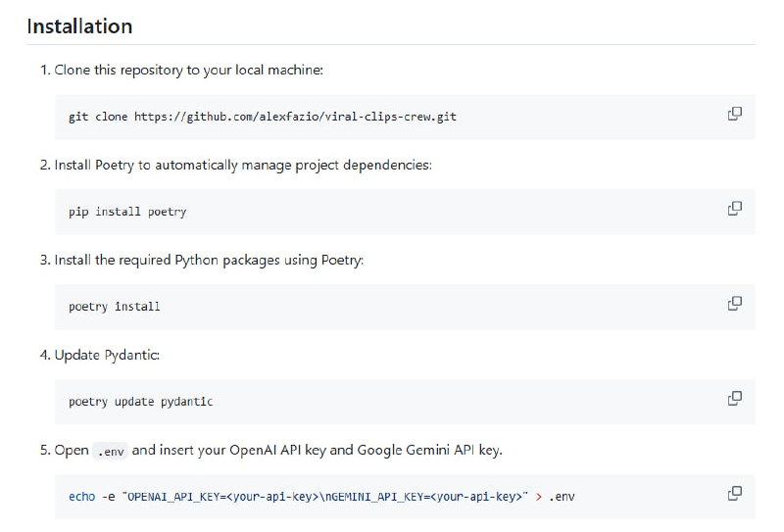Click the 'Install Poetry to automatically manage' step text
The width and height of the screenshot is (784, 532).
(x=243, y=165)
